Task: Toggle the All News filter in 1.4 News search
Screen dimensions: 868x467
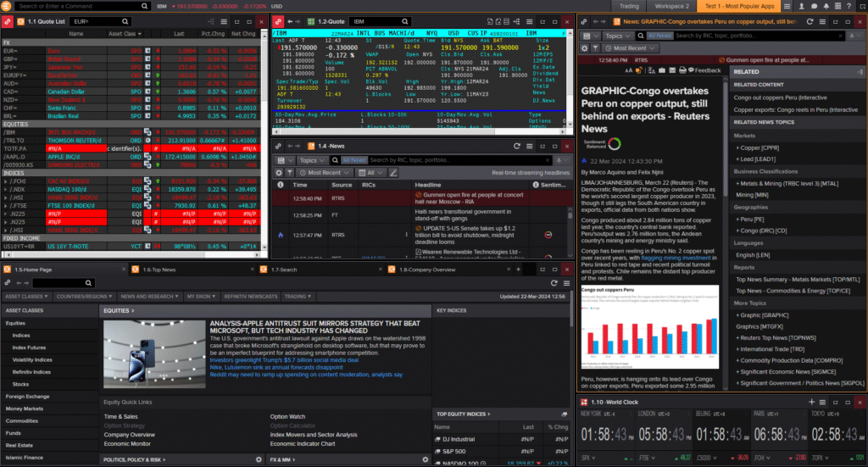Action: tap(354, 159)
